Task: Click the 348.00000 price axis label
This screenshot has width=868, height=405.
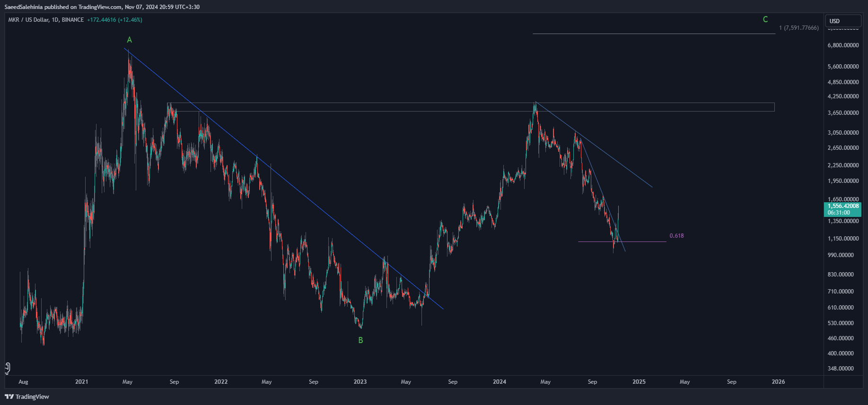Action: [x=841, y=369]
